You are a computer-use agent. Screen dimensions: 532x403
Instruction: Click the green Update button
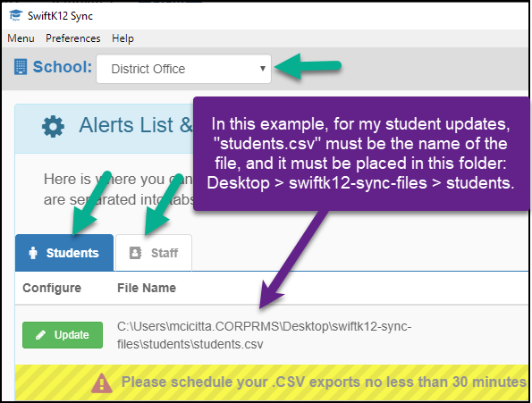coord(63,335)
